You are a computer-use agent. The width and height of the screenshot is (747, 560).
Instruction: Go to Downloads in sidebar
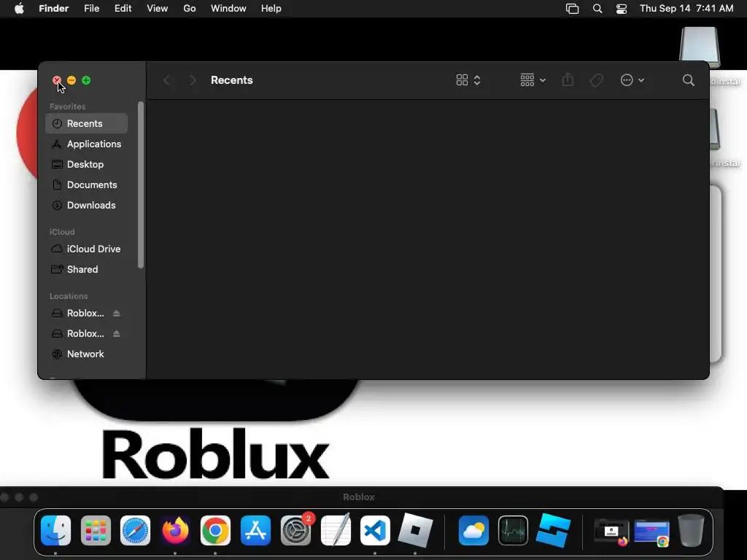coord(86,205)
